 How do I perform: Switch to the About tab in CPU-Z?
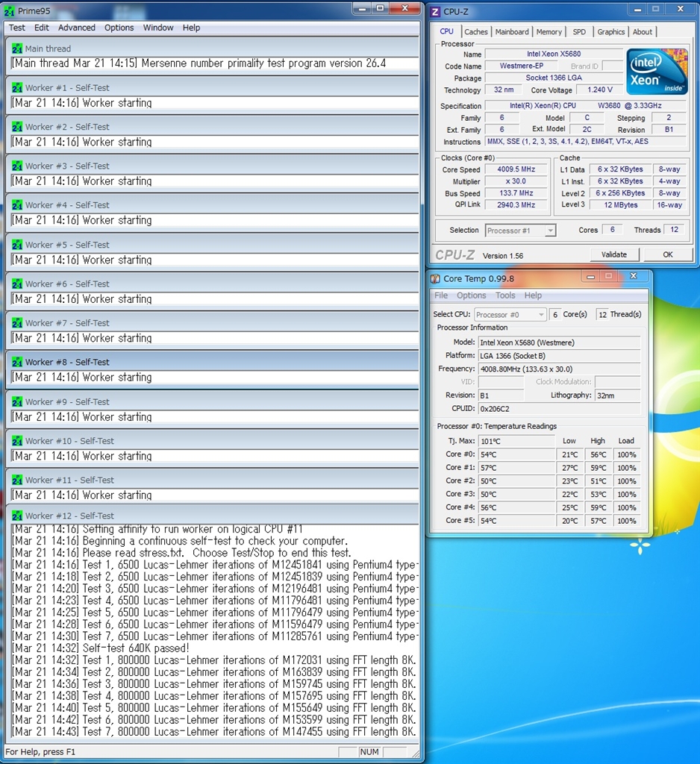[642, 31]
